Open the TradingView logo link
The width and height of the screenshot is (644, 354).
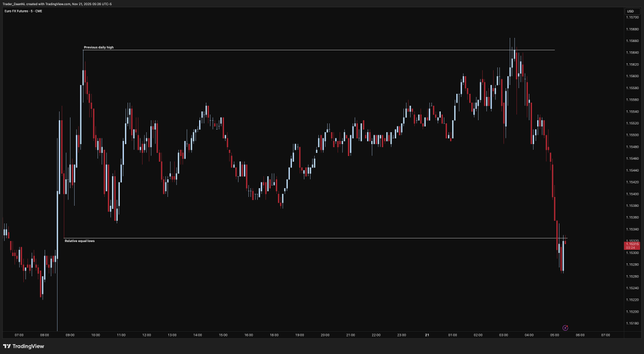pyautogui.click(x=24, y=346)
